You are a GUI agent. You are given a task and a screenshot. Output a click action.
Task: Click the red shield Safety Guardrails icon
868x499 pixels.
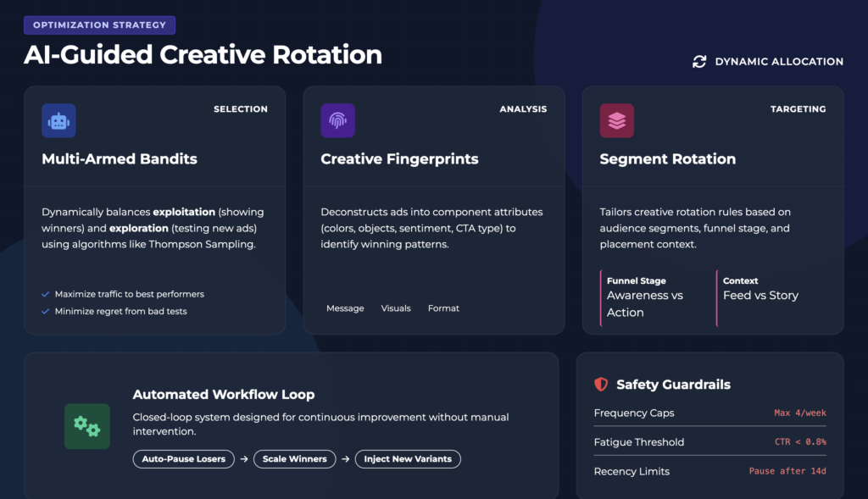[601, 385]
